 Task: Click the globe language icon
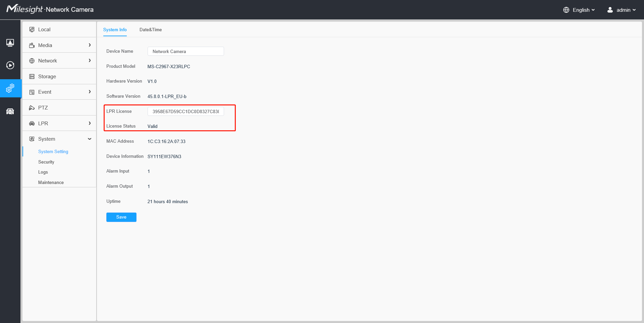coord(566,10)
